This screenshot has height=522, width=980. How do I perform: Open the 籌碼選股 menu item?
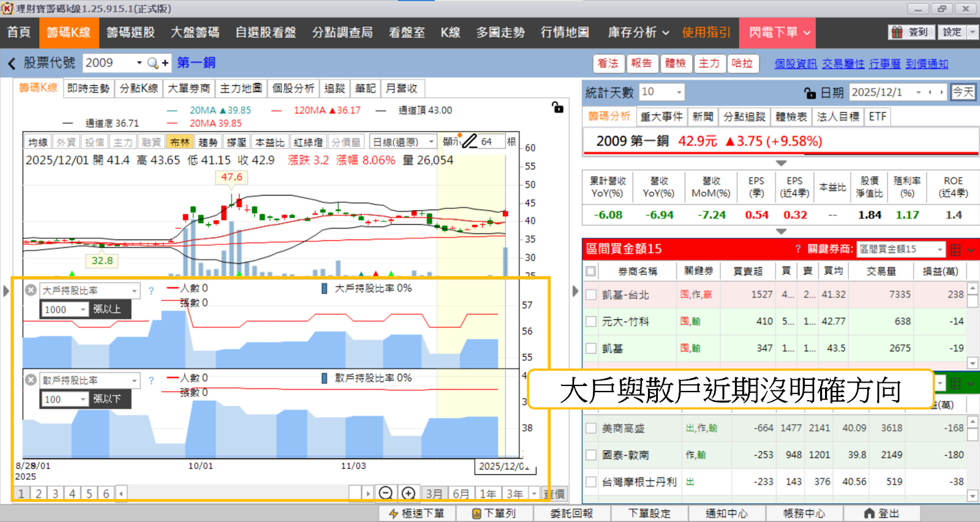130,32
